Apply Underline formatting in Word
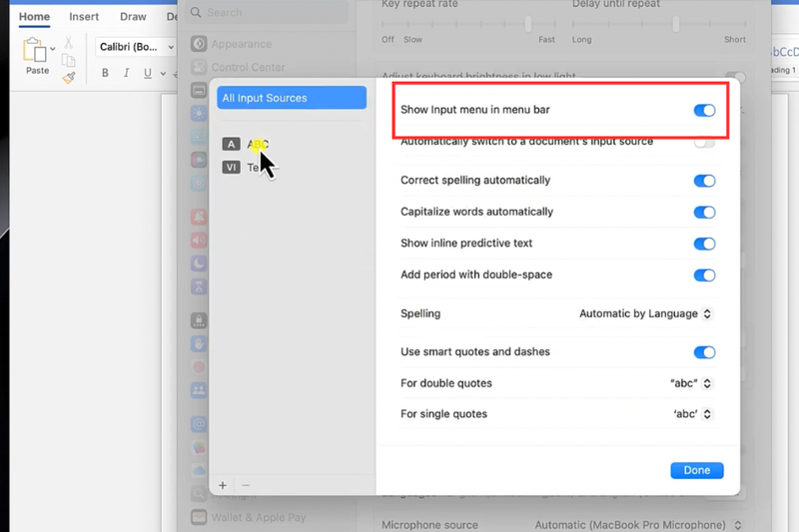This screenshot has width=799, height=532. click(x=147, y=73)
